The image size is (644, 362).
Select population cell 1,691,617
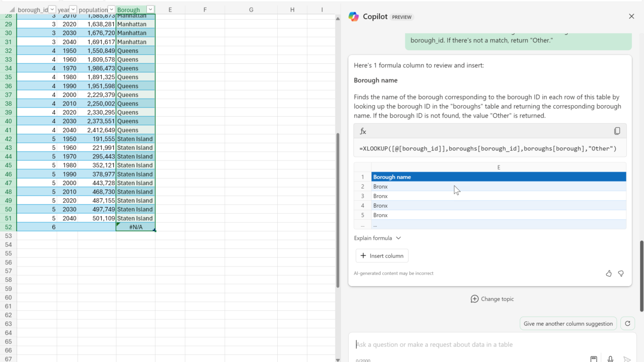click(x=97, y=42)
